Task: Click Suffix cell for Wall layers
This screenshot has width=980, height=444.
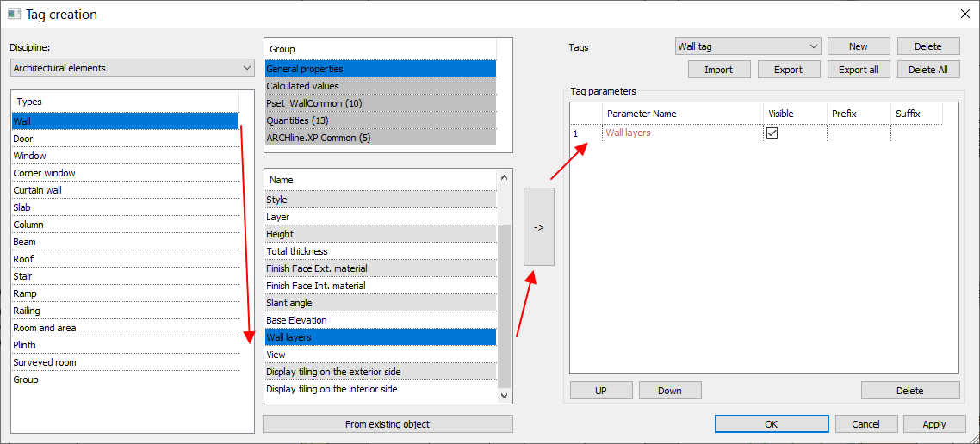Action: pyautogui.click(x=916, y=133)
